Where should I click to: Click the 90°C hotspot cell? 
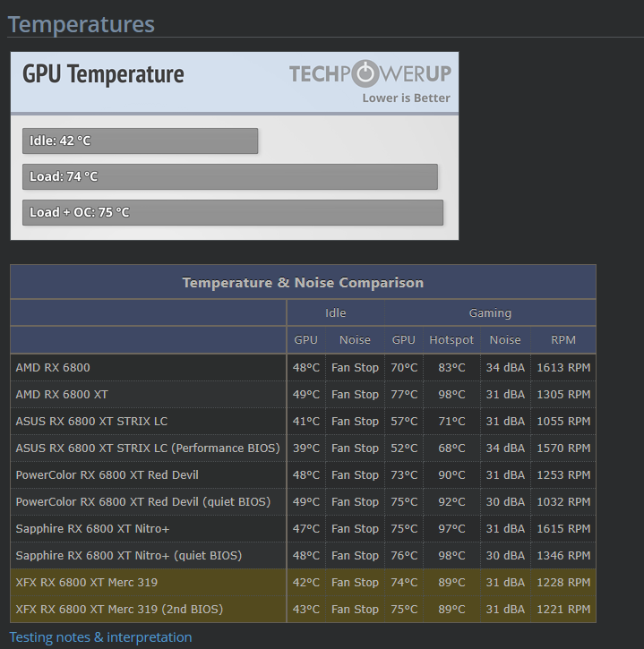[x=451, y=475]
